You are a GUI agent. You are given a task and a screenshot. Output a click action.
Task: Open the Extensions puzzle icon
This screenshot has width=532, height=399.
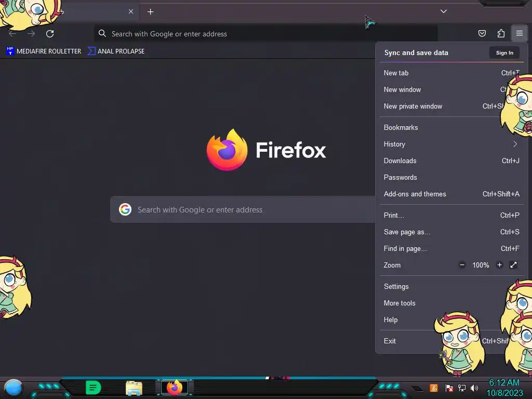[501, 33]
